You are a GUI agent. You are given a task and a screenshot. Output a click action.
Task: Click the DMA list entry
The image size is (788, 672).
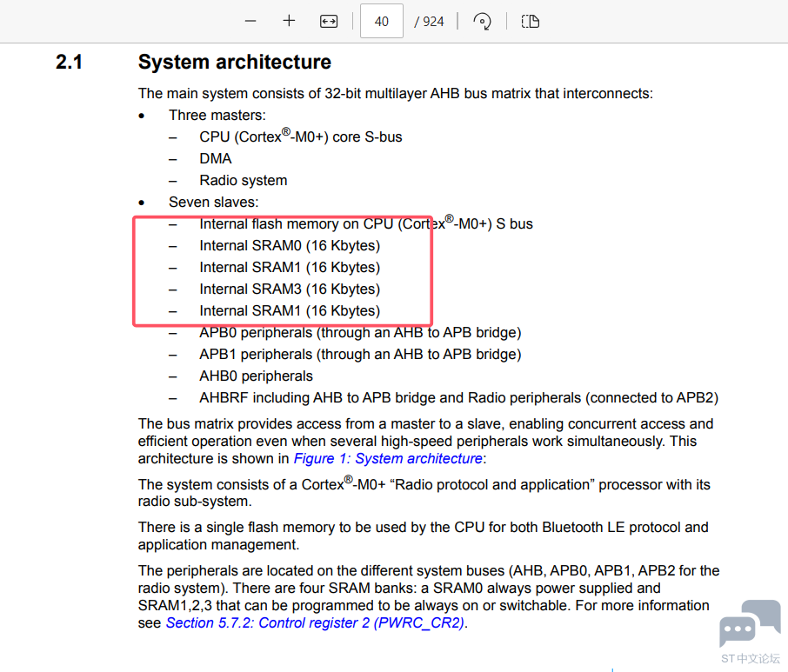tap(215, 159)
